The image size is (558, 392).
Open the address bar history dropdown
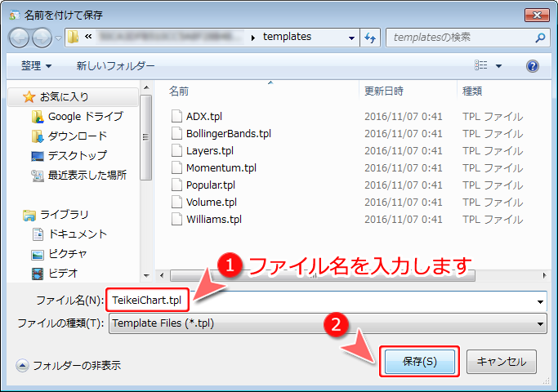[351, 38]
